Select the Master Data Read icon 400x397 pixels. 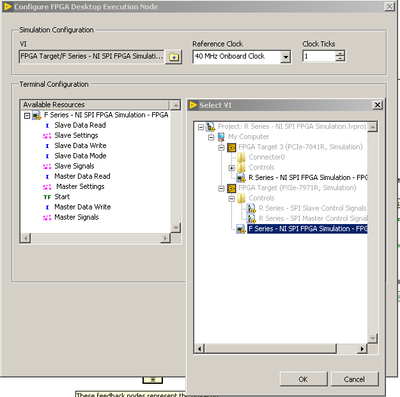[x=47, y=177]
